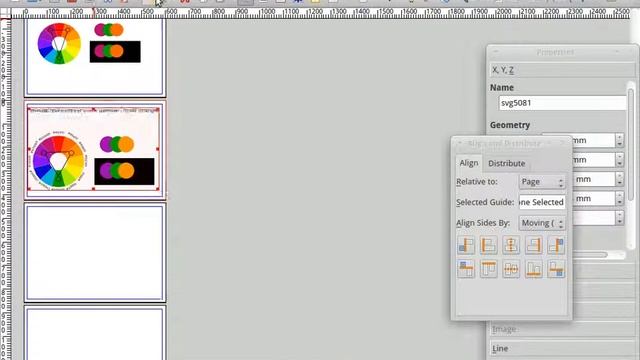This screenshot has height=360, width=640.
Task: Click the empty third page
Action: point(95,253)
